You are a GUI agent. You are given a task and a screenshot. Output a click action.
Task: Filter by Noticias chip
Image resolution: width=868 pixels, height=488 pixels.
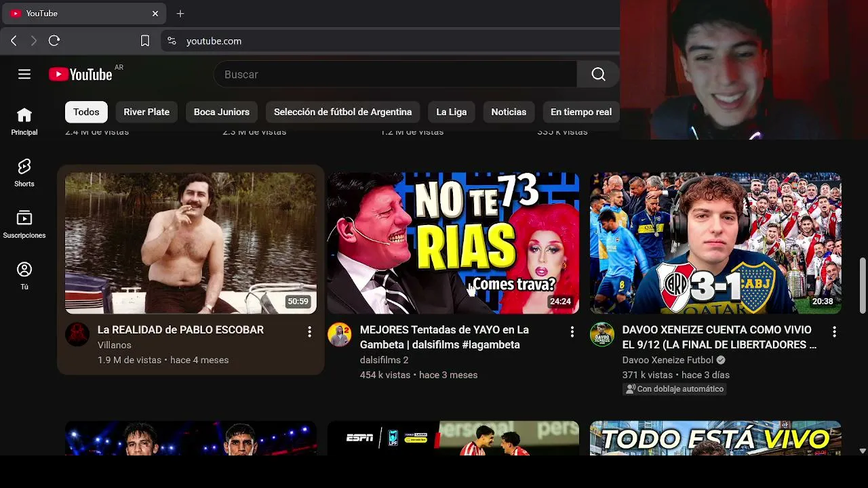click(x=509, y=112)
